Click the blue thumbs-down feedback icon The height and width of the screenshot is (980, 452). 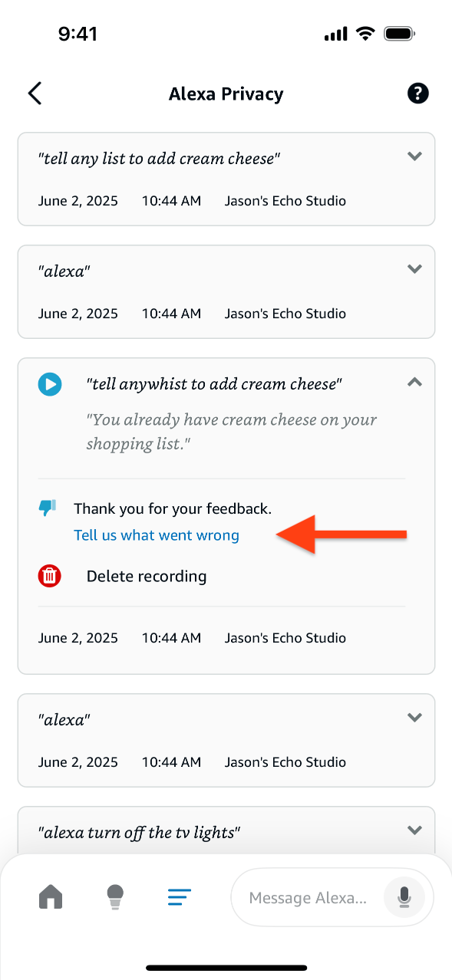tap(48, 508)
